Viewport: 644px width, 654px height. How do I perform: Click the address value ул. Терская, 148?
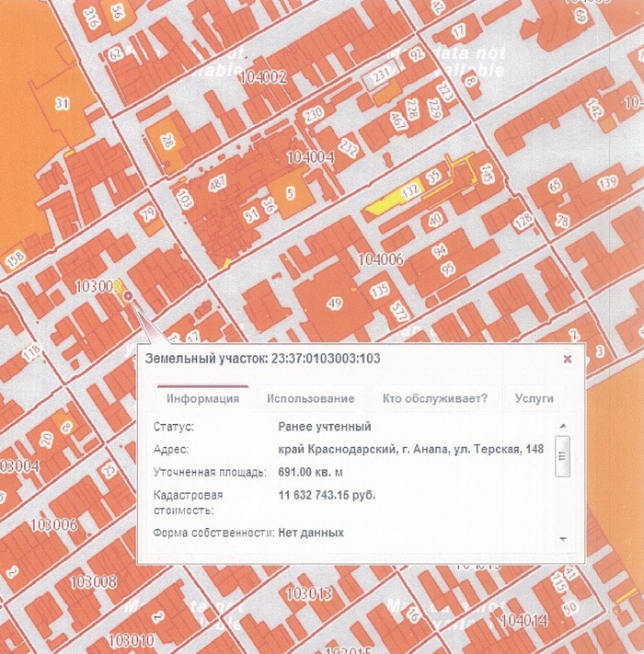(x=414, y=450)
